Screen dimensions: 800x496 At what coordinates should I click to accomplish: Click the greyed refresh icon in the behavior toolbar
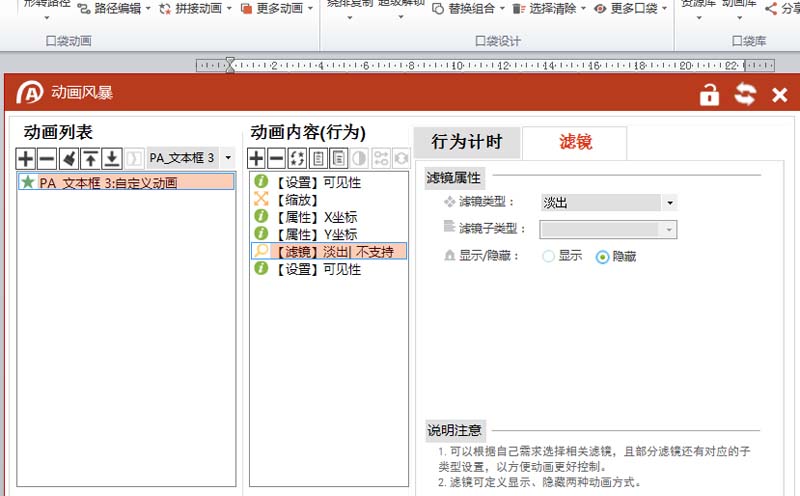tap(402, 159)
